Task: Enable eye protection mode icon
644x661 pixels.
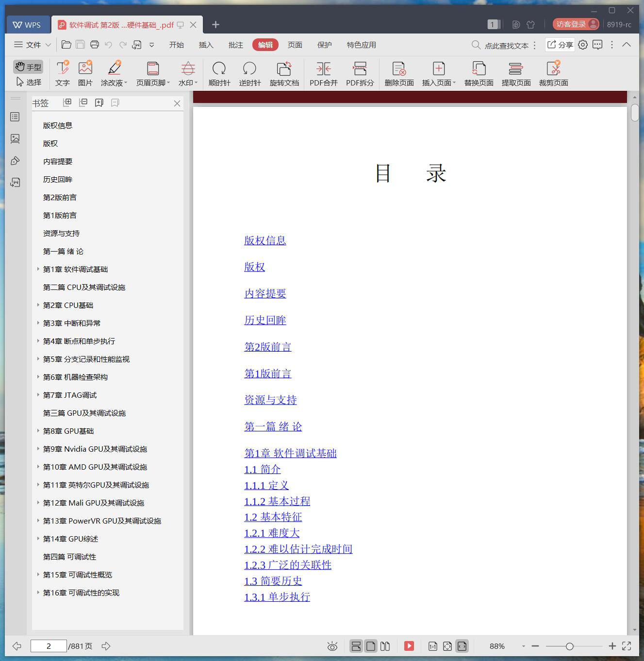Action: [x=332, y=646]
